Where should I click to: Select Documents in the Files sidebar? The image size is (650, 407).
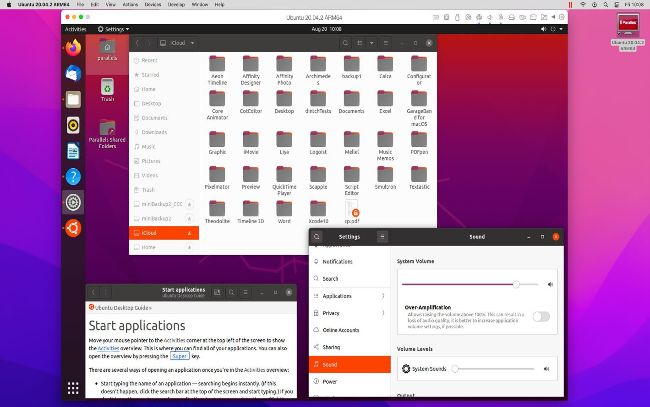153,117
